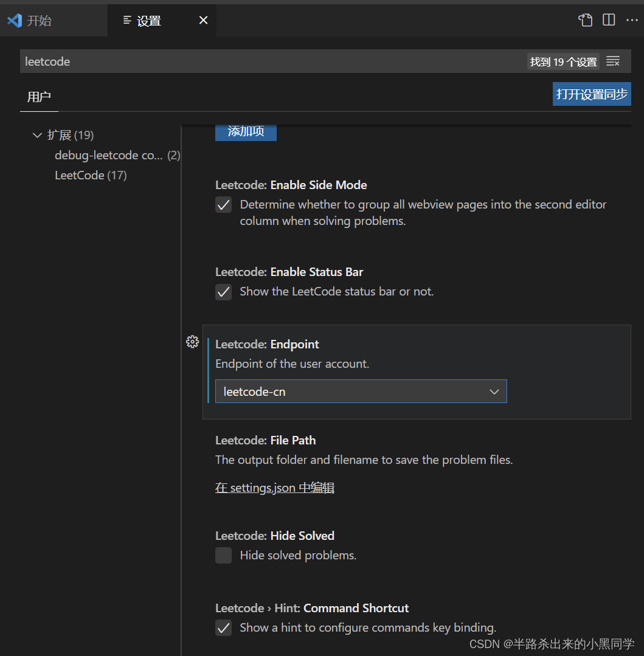Collapse the 扩展 (19) tree section

(38, 135)
